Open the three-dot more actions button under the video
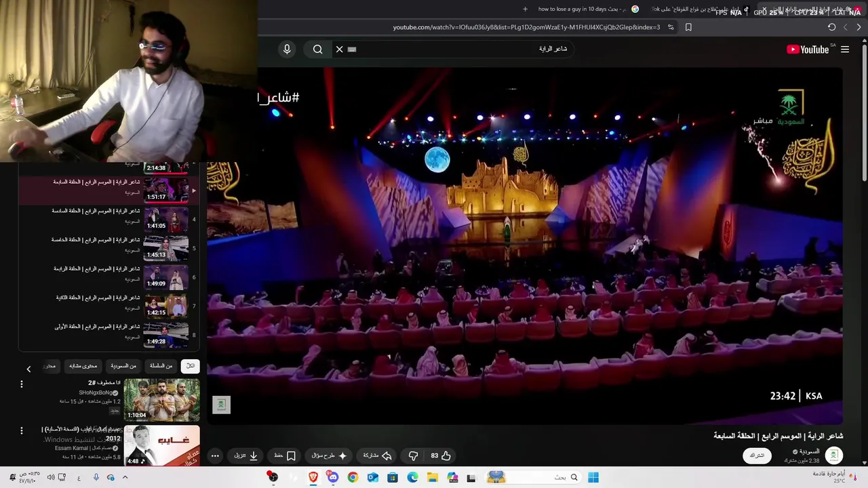 (x=215, y=455)
